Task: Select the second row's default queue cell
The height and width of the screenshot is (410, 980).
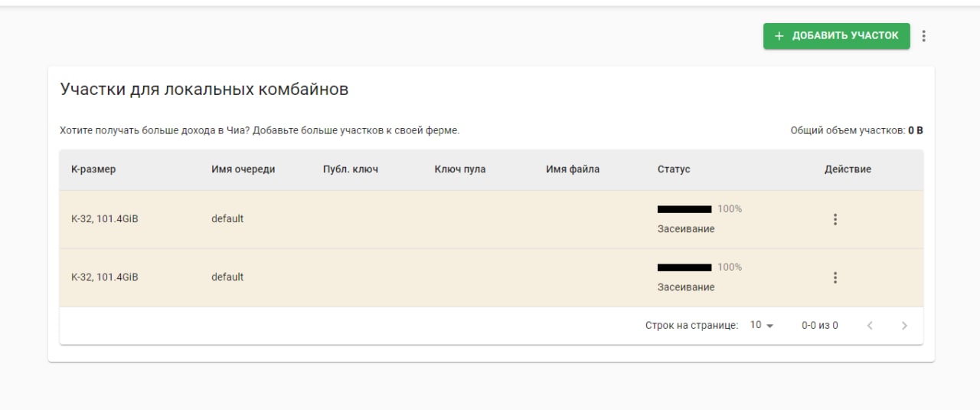Action: (x=227, y=277)
